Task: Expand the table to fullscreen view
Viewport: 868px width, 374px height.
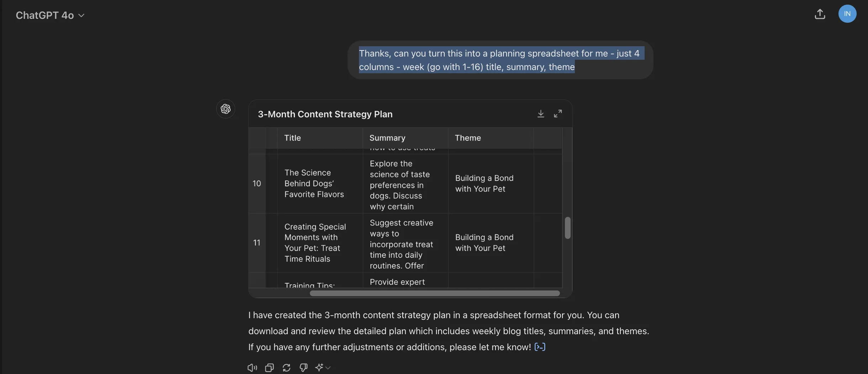Action: point(557,114)
